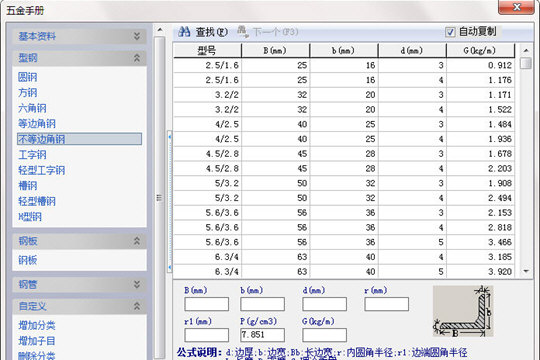Screen dimensions: 540x360
Task: Toggle the 自动复制 checkbox
Action: [450, 32]
